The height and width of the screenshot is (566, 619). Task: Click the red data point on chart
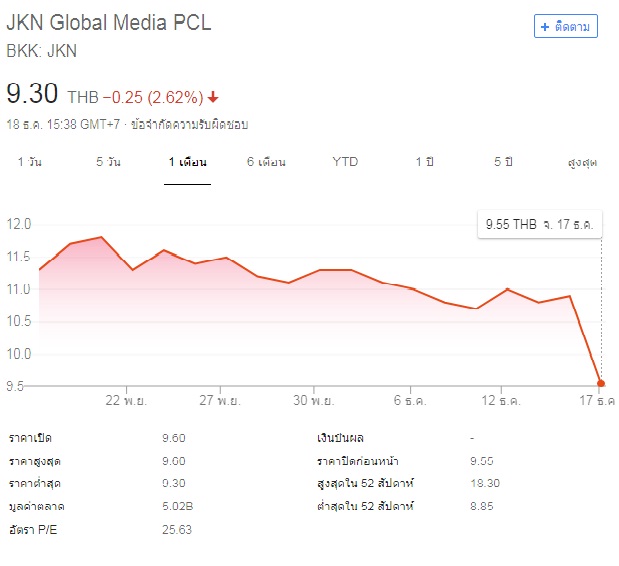(600, 383)
